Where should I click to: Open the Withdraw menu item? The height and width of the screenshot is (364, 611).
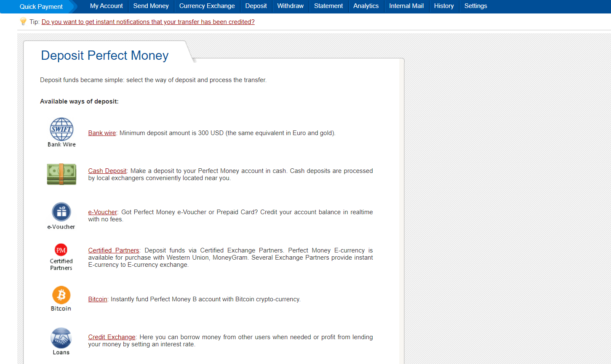(290, 6)
